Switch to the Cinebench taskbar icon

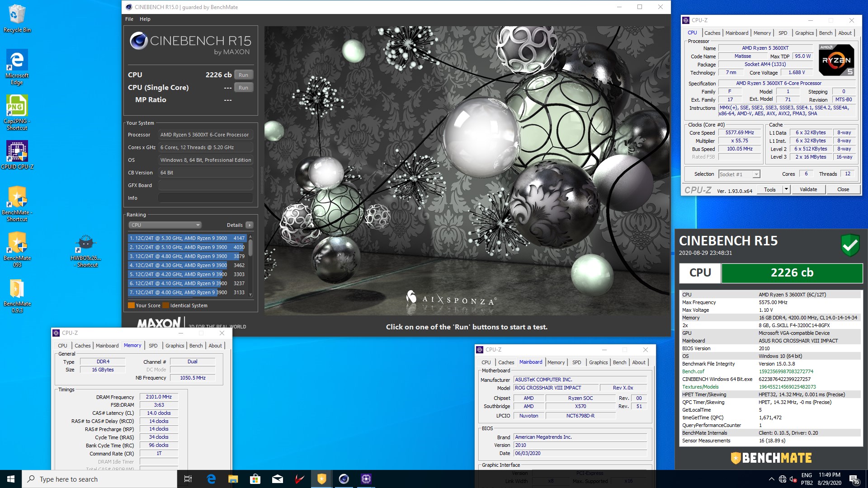click(x=344, y=479)
